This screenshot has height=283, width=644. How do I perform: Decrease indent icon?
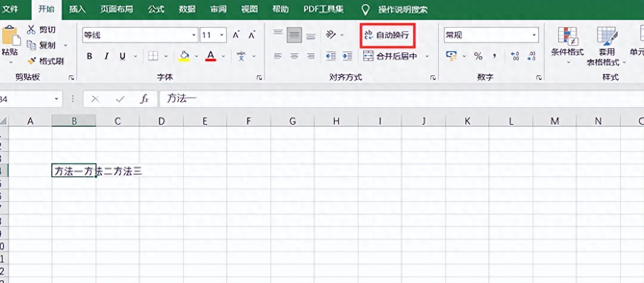click(x=331, y=56)
